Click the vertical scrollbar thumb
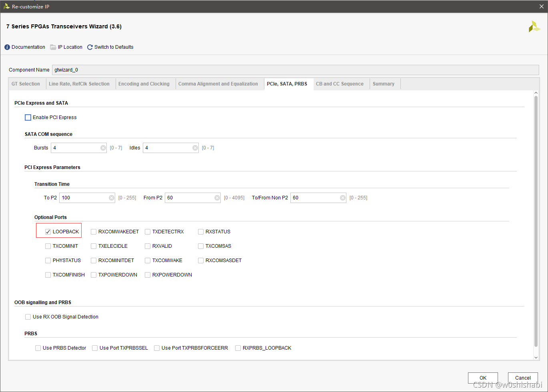548x392 pixels. coord(536,221)
